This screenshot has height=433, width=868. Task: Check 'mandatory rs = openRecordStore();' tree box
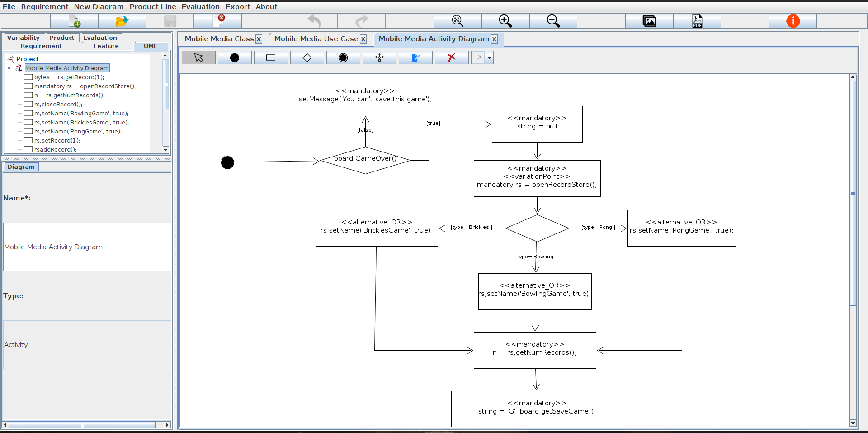tap(28, 86)
